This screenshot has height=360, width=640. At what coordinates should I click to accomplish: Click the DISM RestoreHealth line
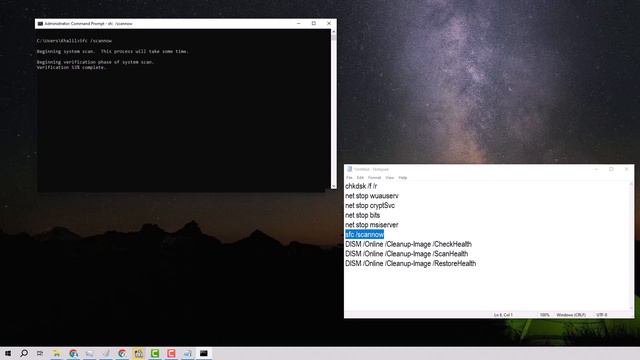click(x=410, y=264)
